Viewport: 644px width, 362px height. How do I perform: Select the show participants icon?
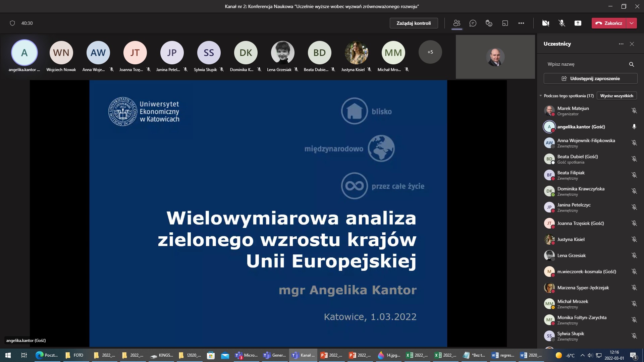tap(457, 23)
